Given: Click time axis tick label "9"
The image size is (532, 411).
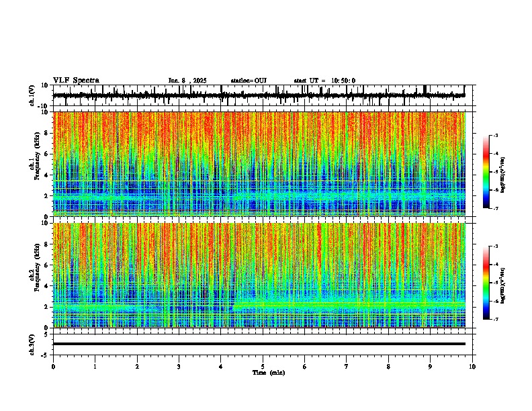Looking at the screenshot, I should pyautogui.click(x=430, y=367).
